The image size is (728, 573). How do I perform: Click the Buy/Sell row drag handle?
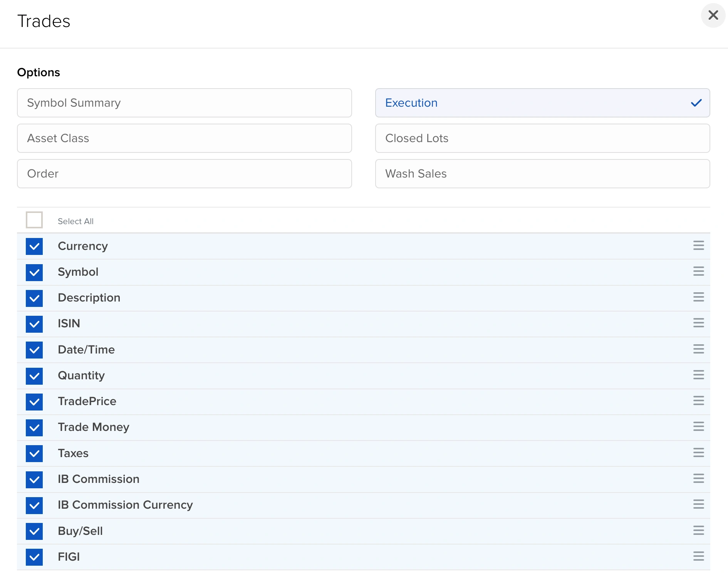(698, 531)
